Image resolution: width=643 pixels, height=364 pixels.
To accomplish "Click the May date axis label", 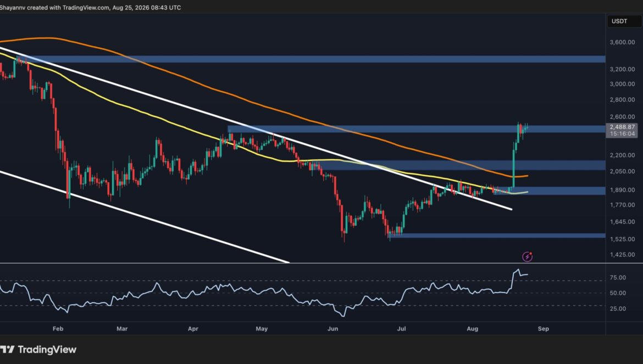I will coord(262,329).
